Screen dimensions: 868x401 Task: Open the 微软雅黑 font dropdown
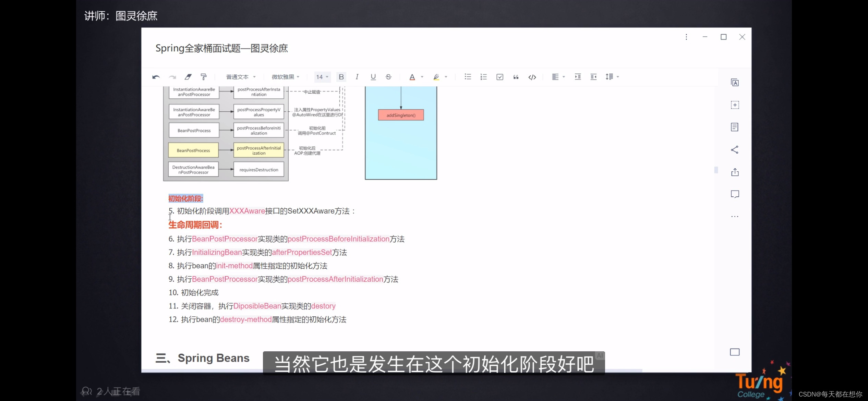[x=285, y=77]
